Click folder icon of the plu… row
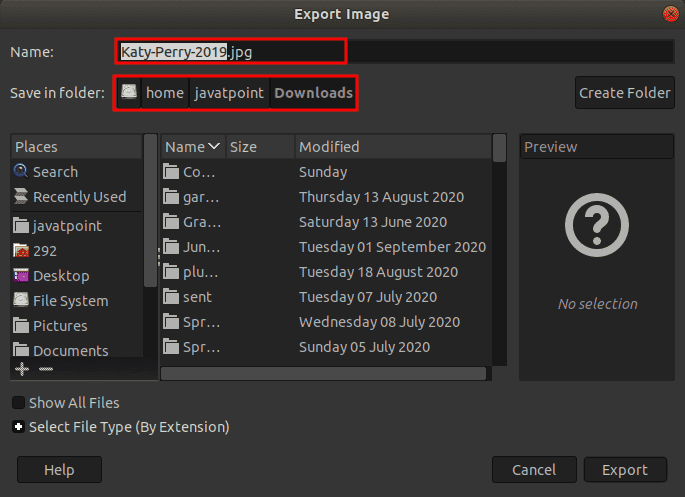 click(x=171, y=272)
